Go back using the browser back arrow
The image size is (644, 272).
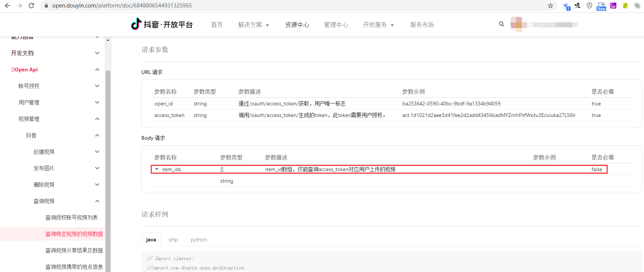click(x=7, y=6)
